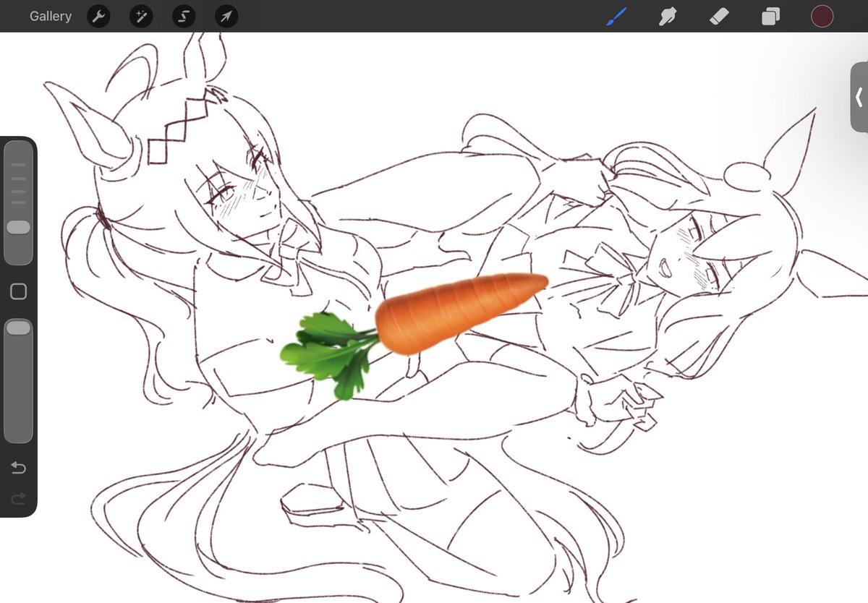Open the active color picker circle

coord(822,16)
